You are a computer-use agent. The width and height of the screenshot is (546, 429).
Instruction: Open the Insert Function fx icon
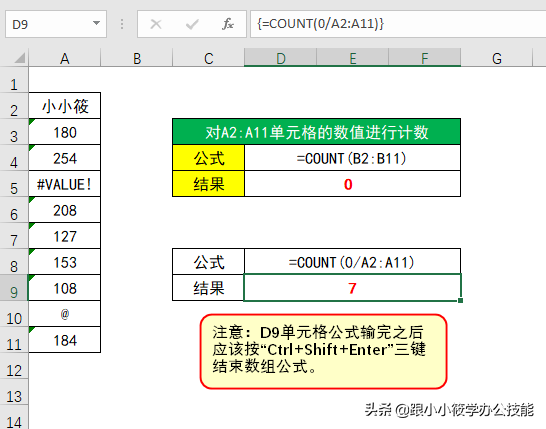(228, 24)
